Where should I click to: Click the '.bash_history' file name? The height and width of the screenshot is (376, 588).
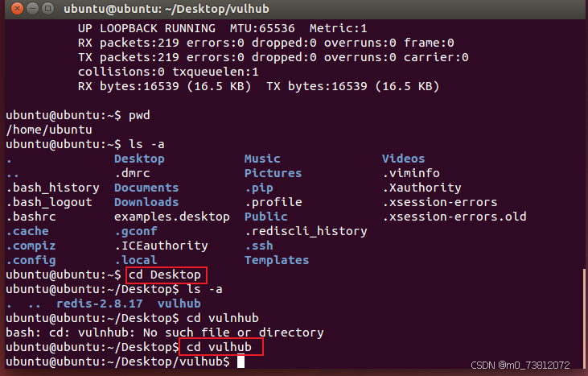[x=53, y=188]
